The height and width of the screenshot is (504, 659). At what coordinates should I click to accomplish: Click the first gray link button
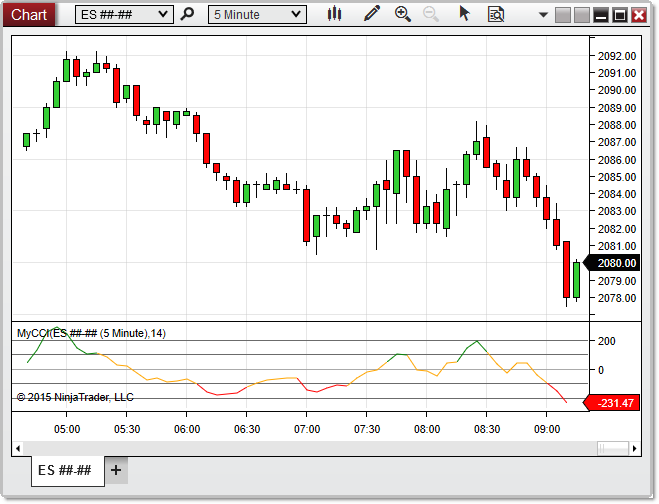pos(562,14)
